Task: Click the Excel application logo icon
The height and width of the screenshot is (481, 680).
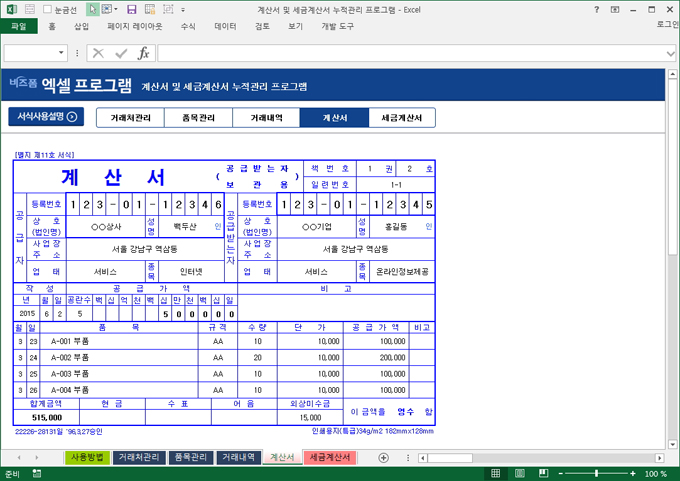Action: click(x=12, y=9)
